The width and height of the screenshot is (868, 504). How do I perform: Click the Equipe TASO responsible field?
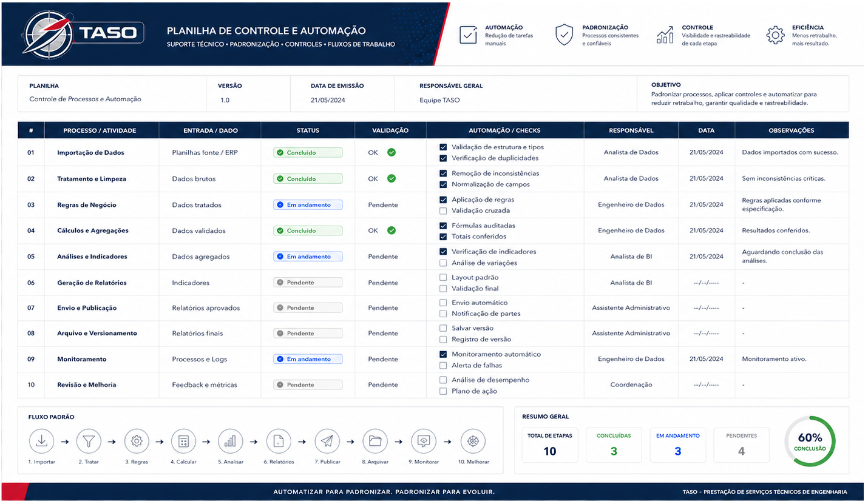(x=439, y=100)
